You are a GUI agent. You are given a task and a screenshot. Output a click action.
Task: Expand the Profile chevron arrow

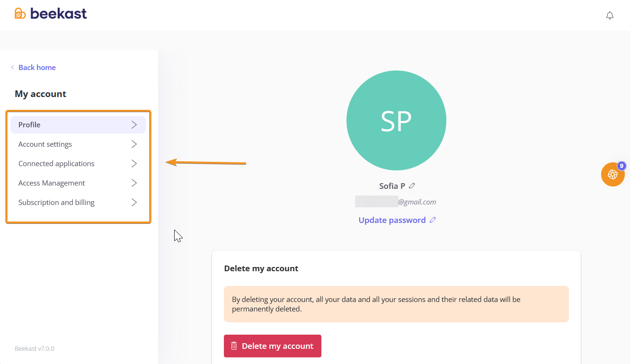point(134,125)
